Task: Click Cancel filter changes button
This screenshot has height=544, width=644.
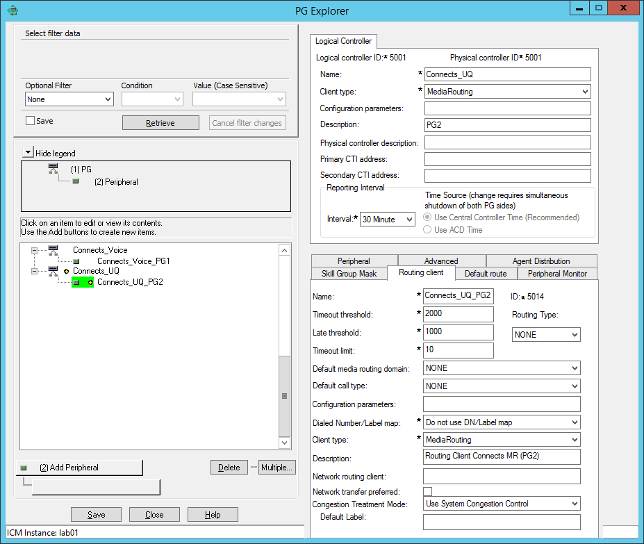Action: [247, 123]
